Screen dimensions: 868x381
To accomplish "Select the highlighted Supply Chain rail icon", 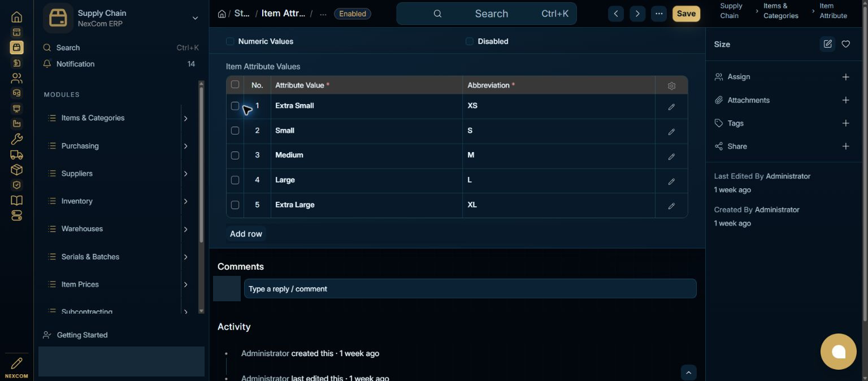I will 16,47.
